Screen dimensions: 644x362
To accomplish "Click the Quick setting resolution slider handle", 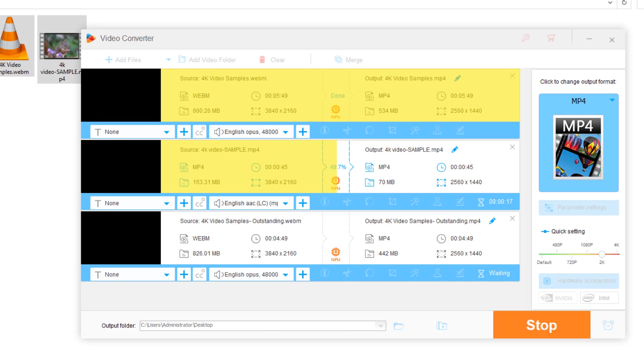I will pos(602,254).
